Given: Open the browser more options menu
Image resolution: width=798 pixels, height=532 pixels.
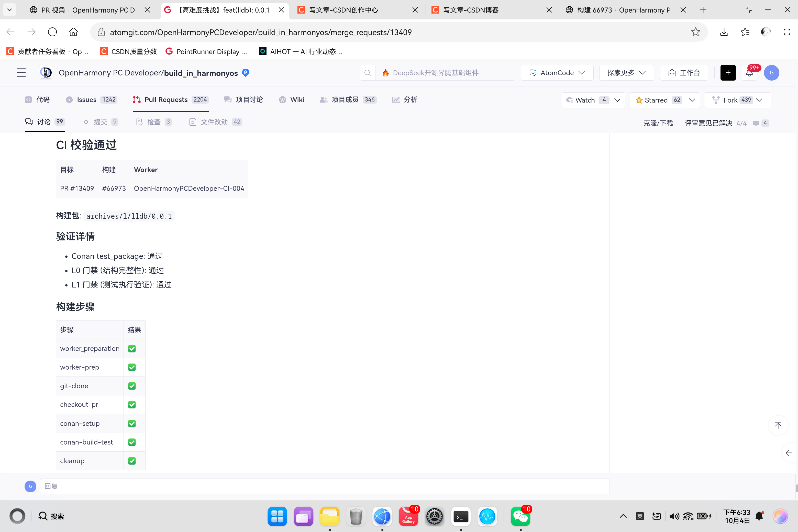Looking at the screenshot, I should (787, 32).
